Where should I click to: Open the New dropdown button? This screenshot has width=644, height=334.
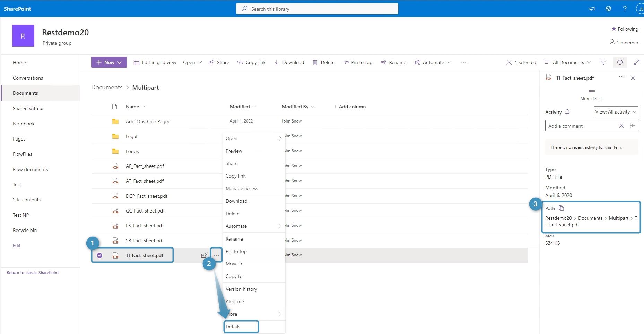pyautogui.click(x=109, y=62)
